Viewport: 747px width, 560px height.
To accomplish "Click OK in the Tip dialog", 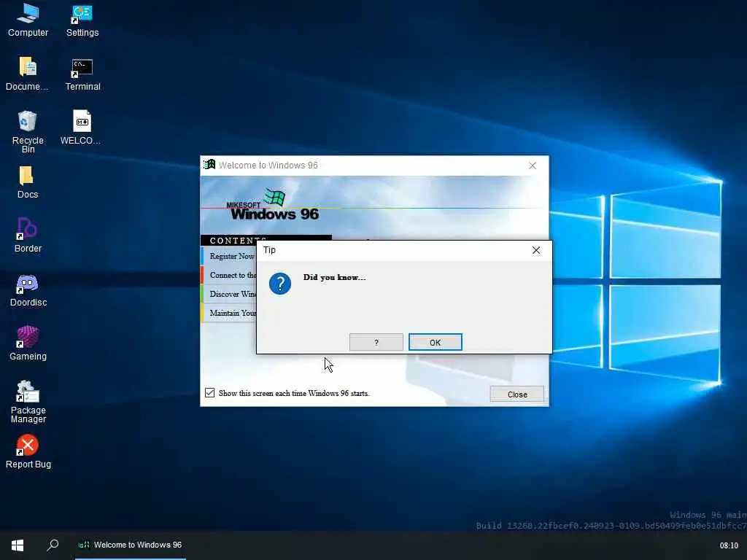I will point(435,342).
